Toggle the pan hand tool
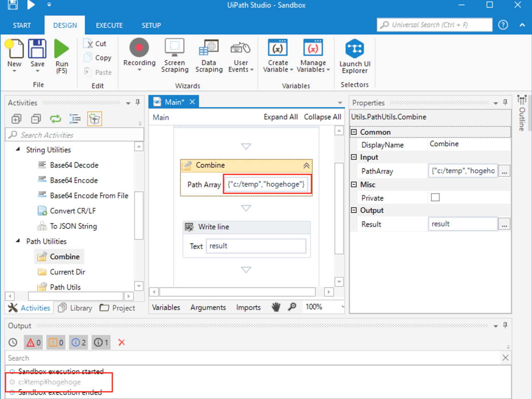532x399 pixels. point(276,307)
